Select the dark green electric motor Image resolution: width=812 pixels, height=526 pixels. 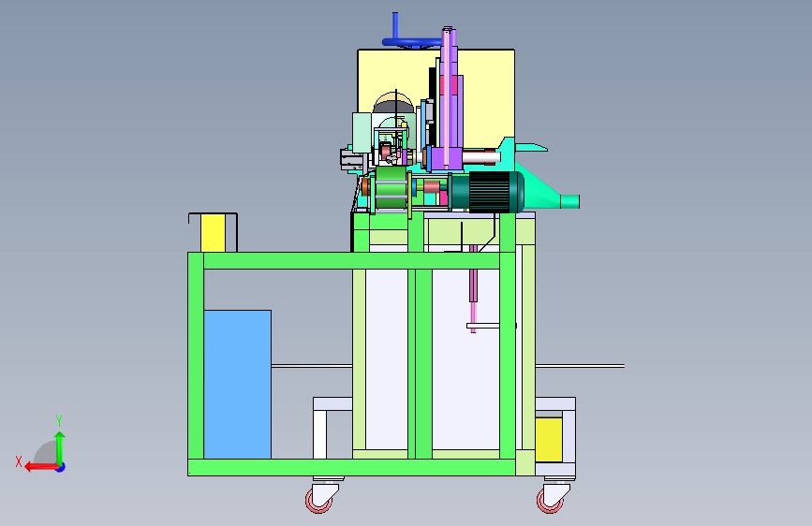point(486,192)
